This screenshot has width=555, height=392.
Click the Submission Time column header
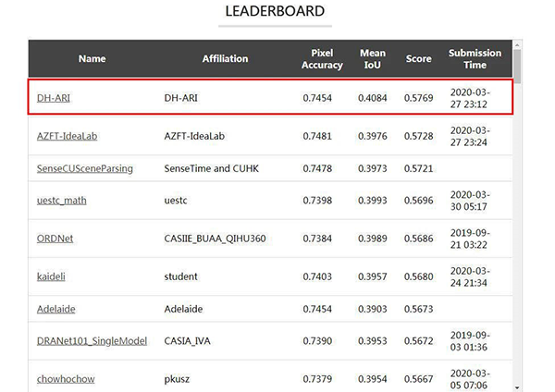475,59
